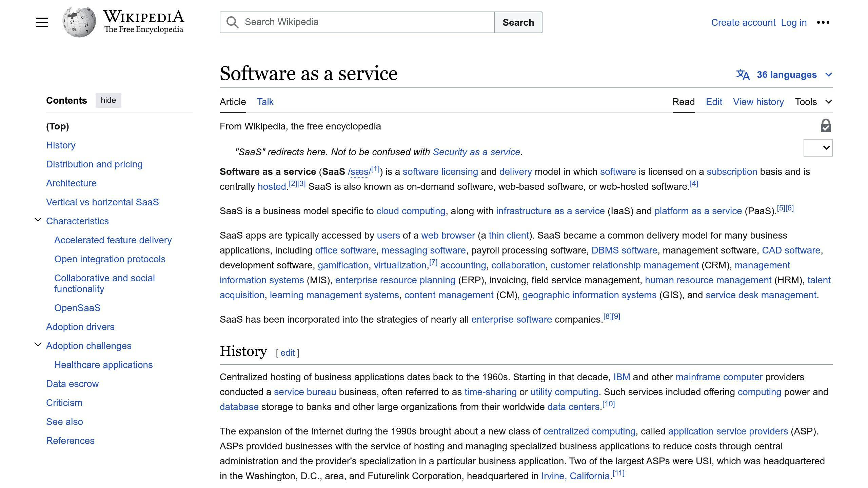Hide the Contents sidebar

click(108, 100)
